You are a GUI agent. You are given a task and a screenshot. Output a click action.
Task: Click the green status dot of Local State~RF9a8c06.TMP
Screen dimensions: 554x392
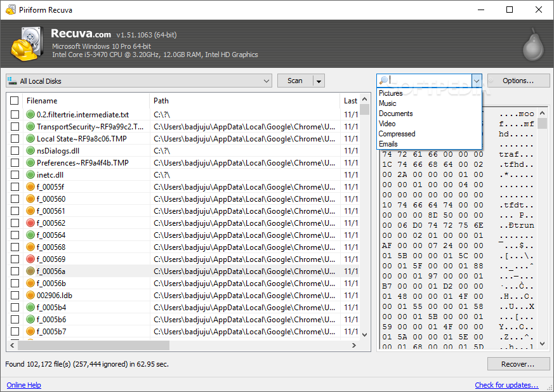tap(30, 139)
